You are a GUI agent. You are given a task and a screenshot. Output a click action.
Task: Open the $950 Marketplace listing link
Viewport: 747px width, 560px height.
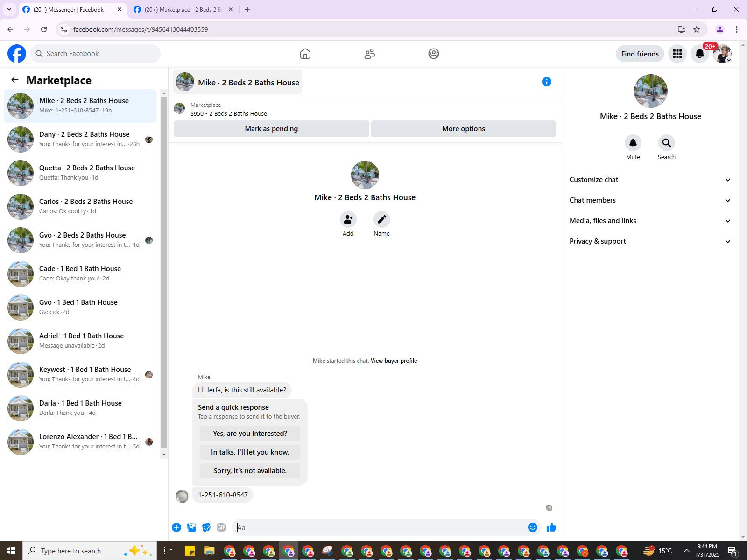229,114
